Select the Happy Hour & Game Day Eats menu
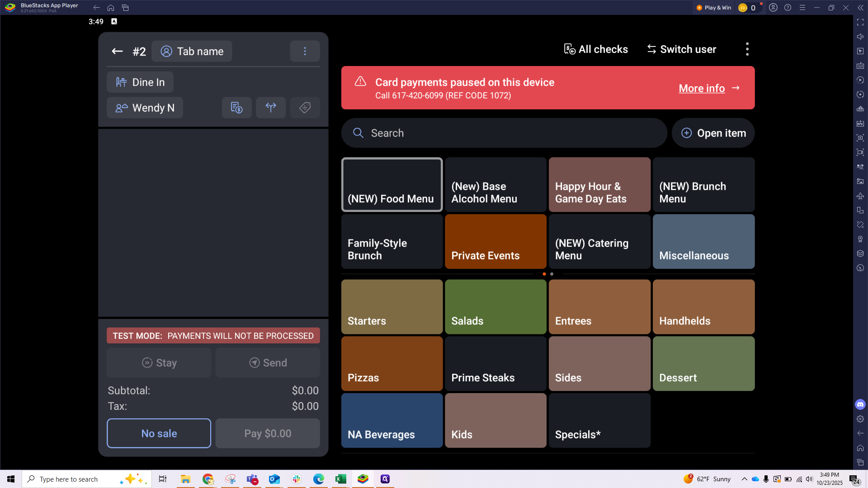The height and width of the screenshot is (488, 868). [x=599, y=185]
